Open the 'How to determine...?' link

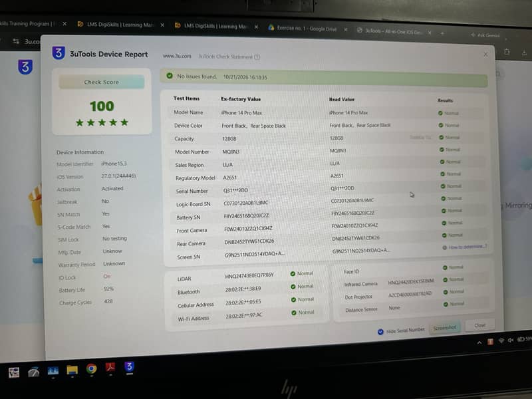(x=467, y=247)
